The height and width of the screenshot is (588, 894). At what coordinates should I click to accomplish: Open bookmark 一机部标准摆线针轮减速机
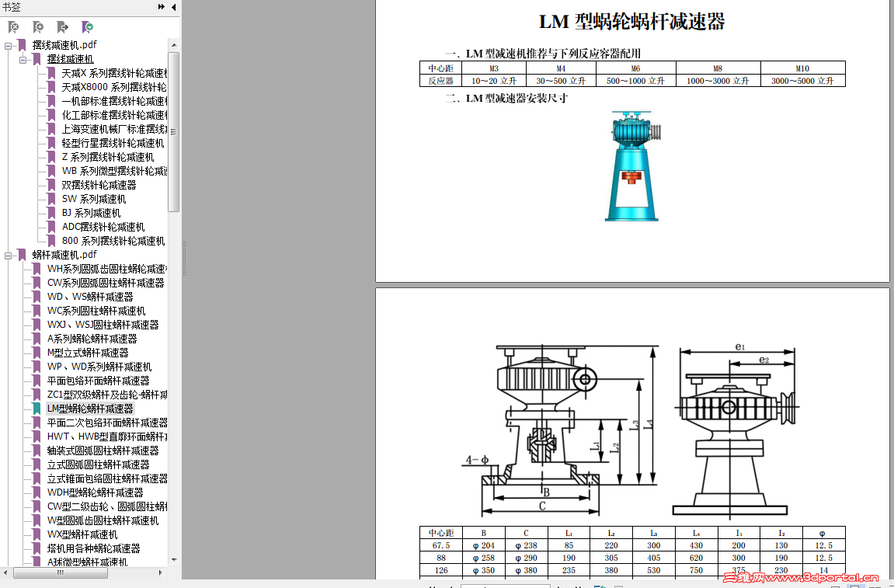click(x=115, y=101)
